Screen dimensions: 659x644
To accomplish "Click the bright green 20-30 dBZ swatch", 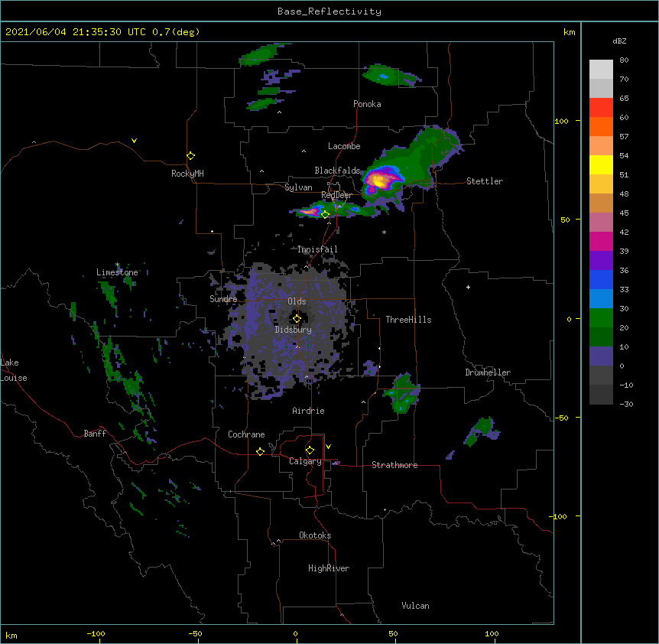I will point(601,318).
